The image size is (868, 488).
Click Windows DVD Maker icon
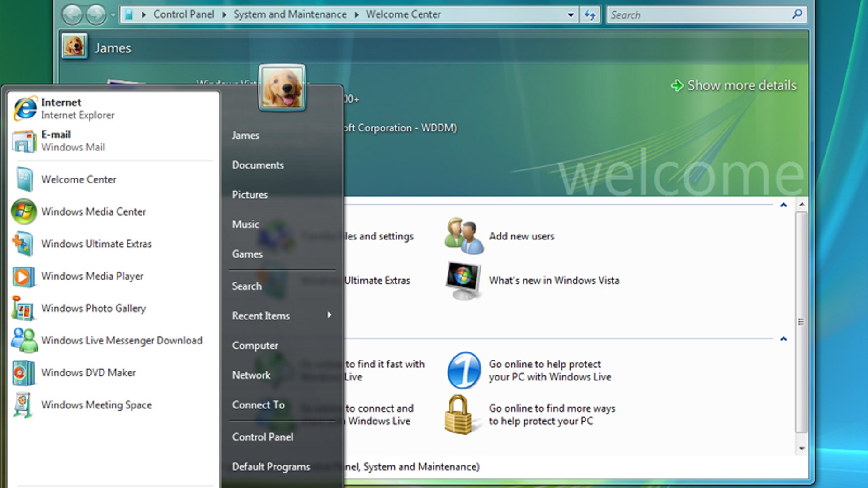pos(24,373)
